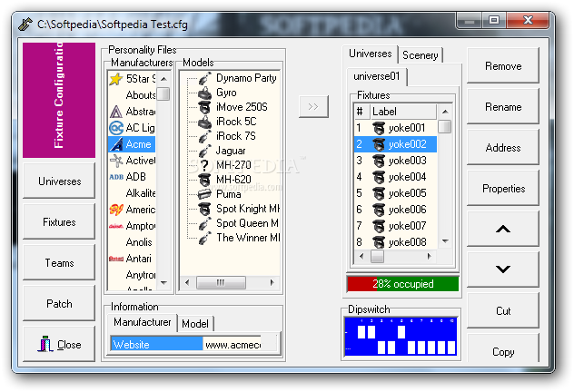Click the Remove button
The height and width of the screenshot is (392, 574).
[503, 66]
